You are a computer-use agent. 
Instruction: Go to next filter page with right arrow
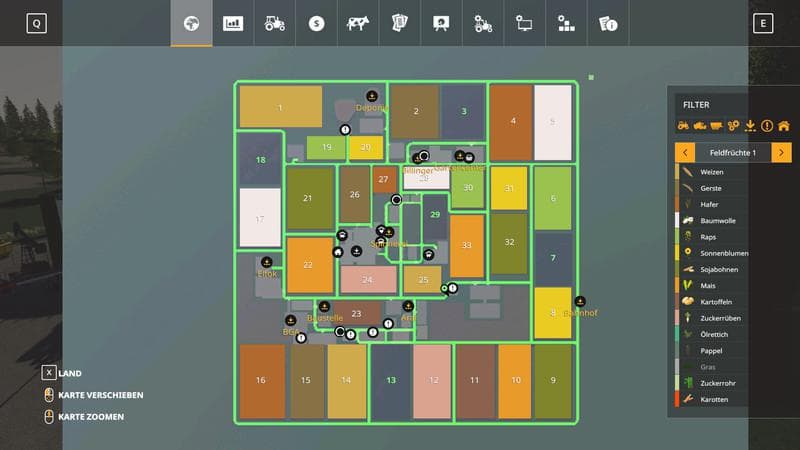tap(781, 153)
